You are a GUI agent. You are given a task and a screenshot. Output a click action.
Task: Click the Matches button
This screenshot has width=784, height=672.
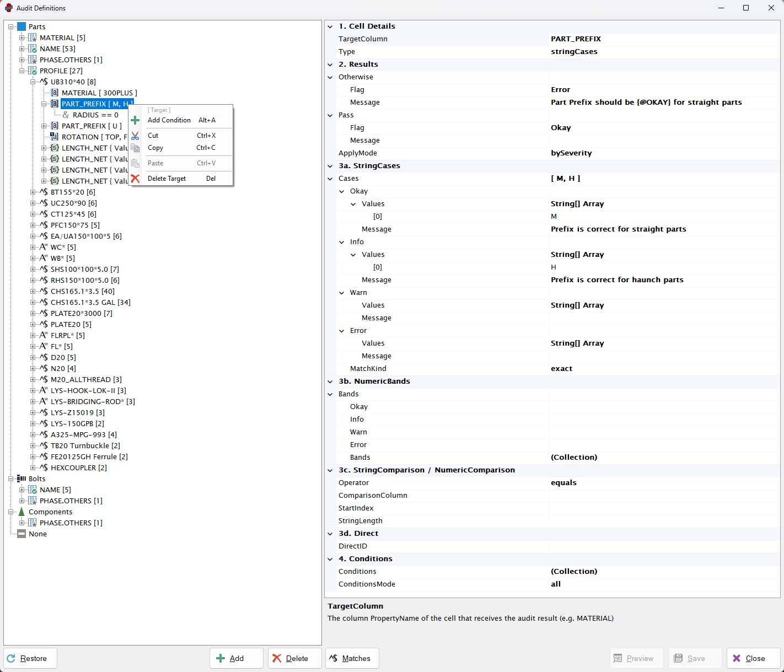tap(352, 658)
